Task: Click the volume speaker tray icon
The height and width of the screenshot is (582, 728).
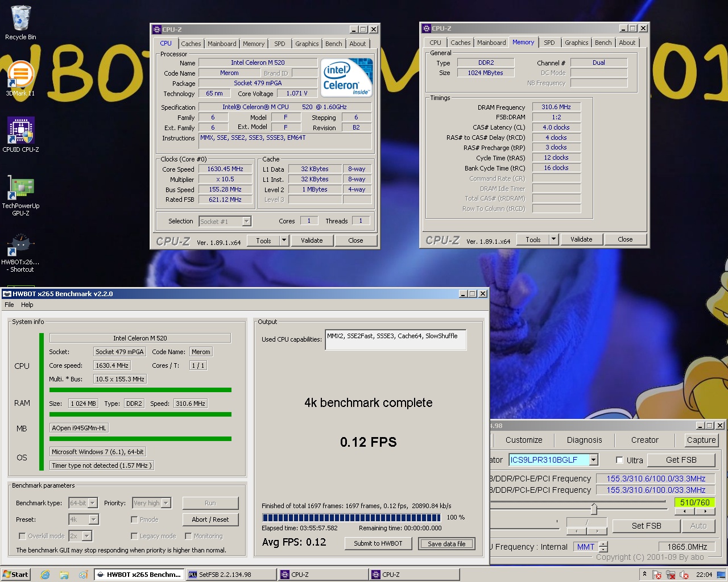Action: click(x=684, y=575)
